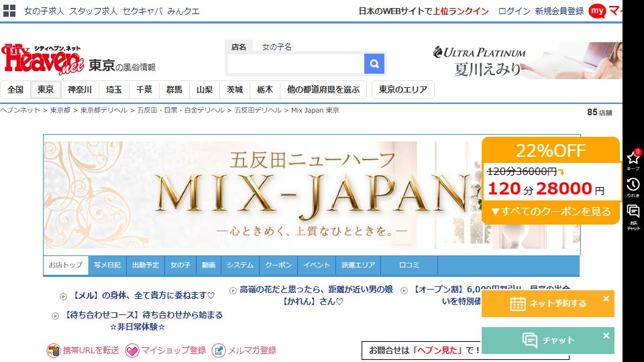Open 五反田デリヘル breadcrumb link
644x362 pixels.
[x=258, y=110]
